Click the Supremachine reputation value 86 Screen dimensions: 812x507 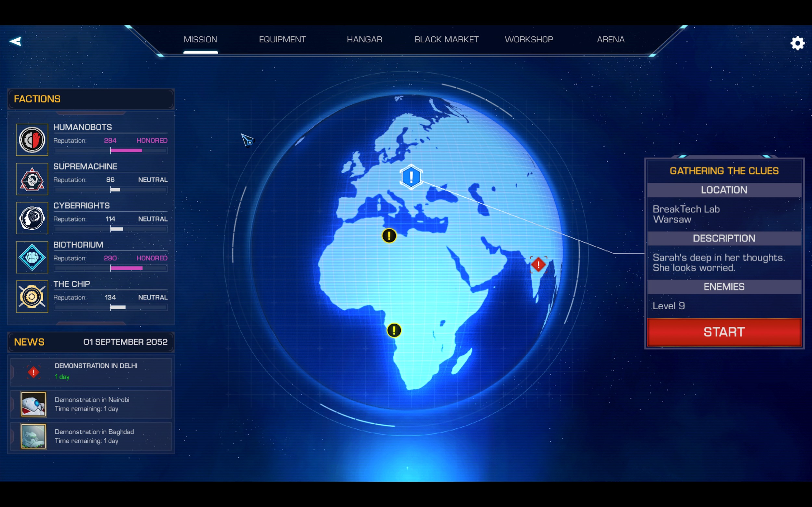[110, 180]
